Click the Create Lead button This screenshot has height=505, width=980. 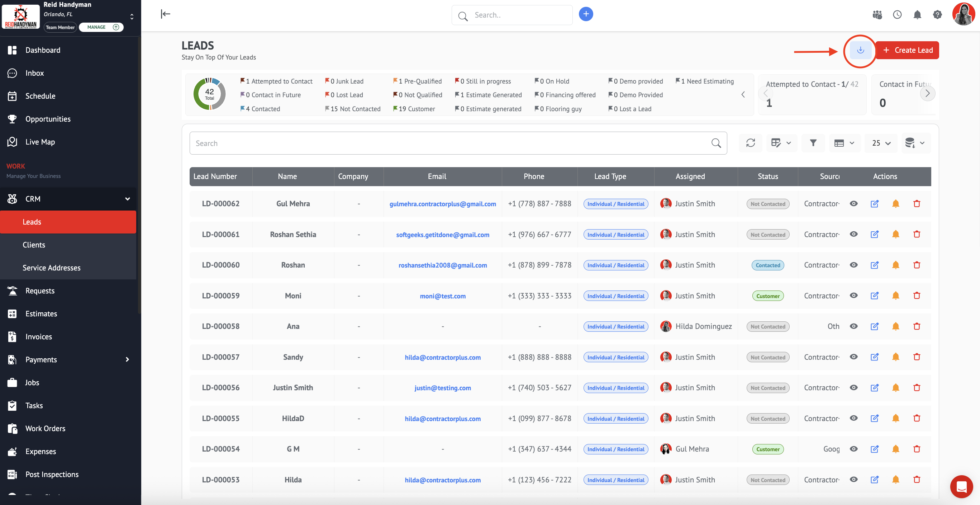[907, 50]
